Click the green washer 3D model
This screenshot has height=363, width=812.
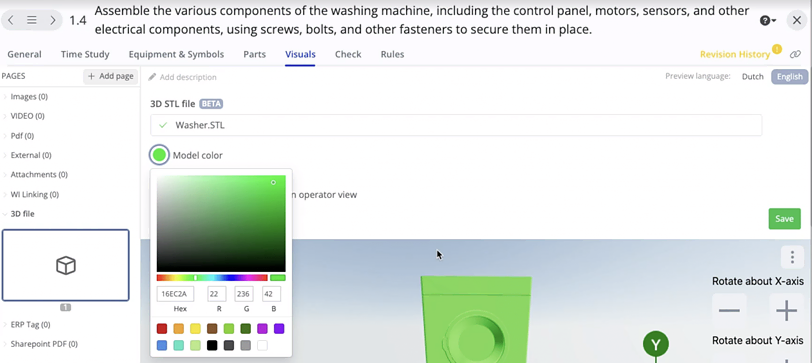(x=476, y=319)
